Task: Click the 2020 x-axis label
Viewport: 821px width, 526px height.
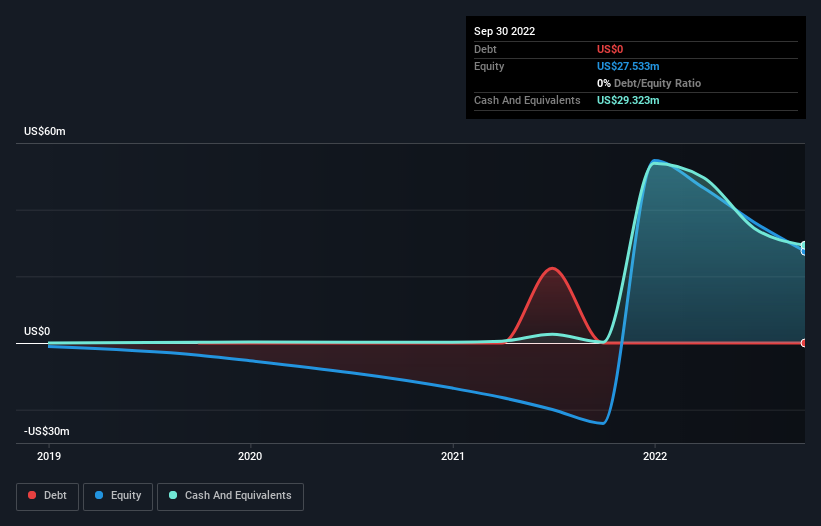Action: tap(250, 456)
